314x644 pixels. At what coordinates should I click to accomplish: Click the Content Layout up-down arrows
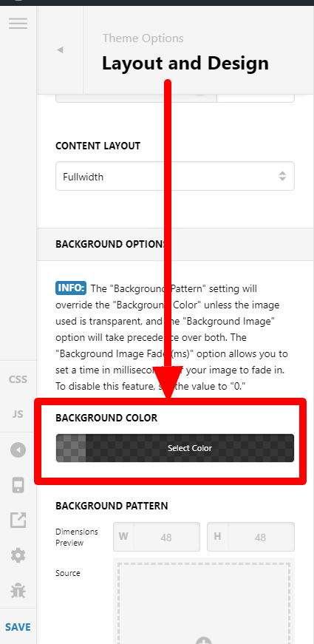click(282, 176)
